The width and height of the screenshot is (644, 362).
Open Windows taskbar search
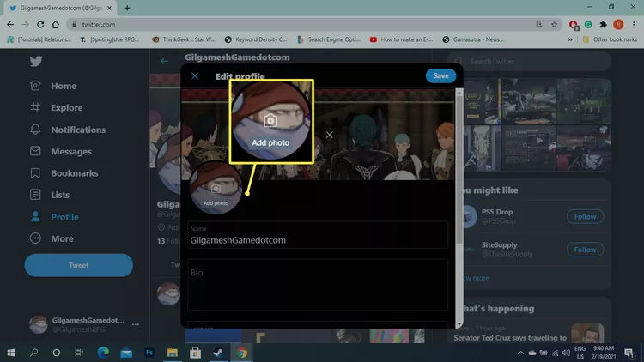tap(34, 353)
